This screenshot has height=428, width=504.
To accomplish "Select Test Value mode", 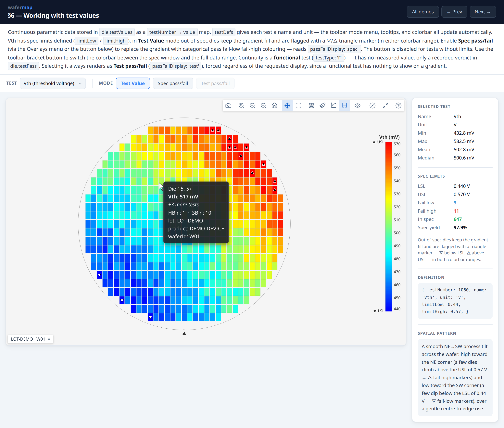I will coord(133,83).
